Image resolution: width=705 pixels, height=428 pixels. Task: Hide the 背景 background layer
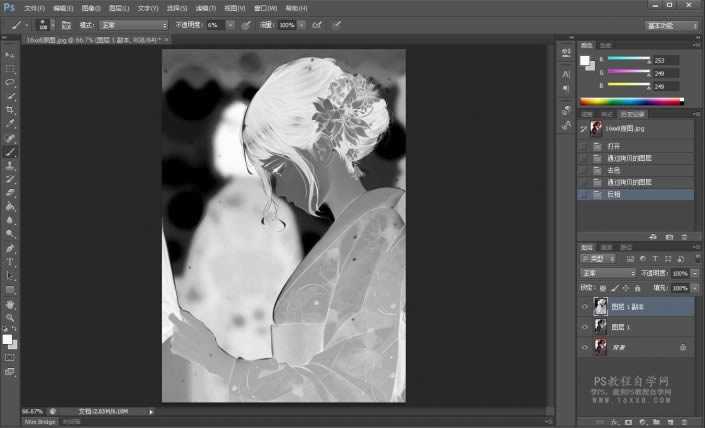coord(585,347)
